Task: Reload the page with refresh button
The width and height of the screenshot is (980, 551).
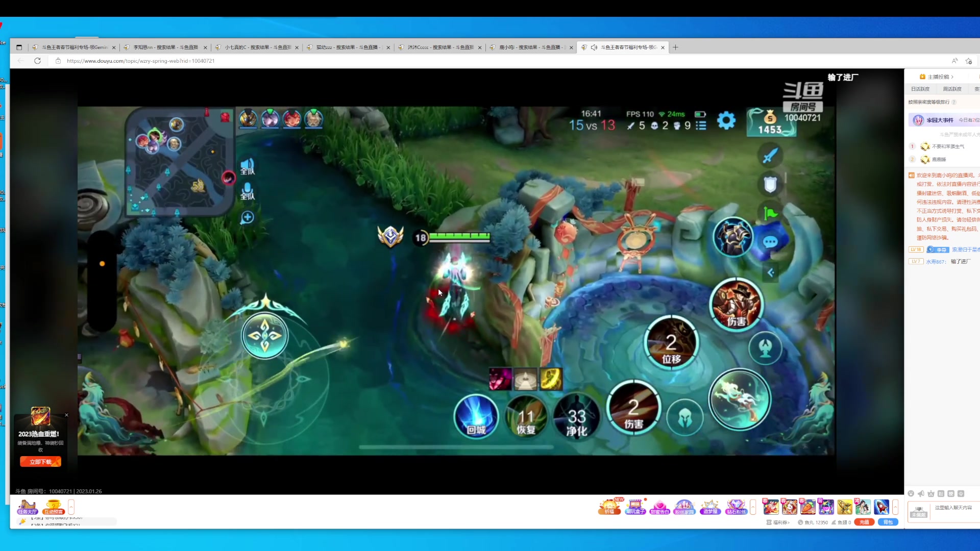Action: point(37,61)
